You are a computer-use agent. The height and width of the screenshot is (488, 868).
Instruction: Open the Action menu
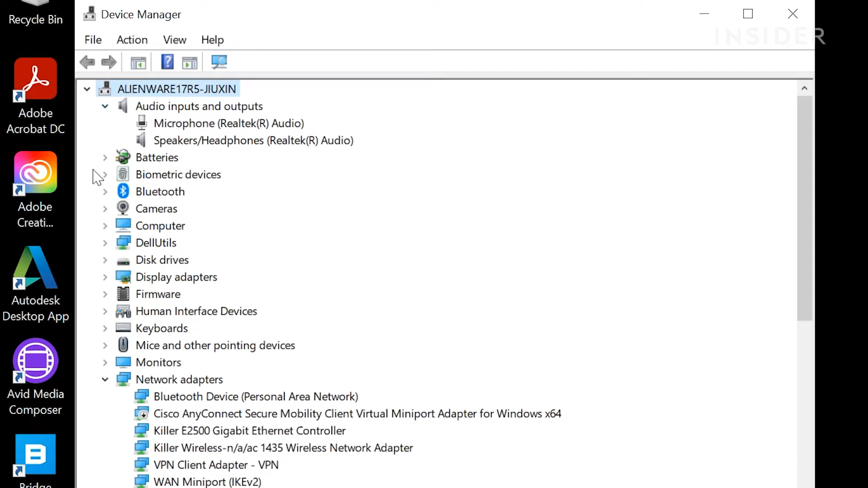click(132, 39)
